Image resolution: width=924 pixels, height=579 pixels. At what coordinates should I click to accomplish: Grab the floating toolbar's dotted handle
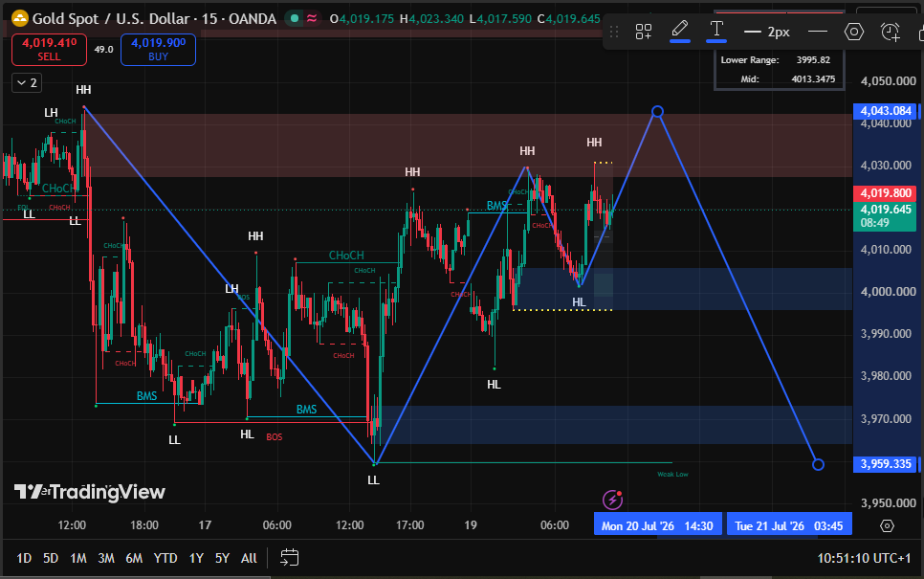coord(614,32)
